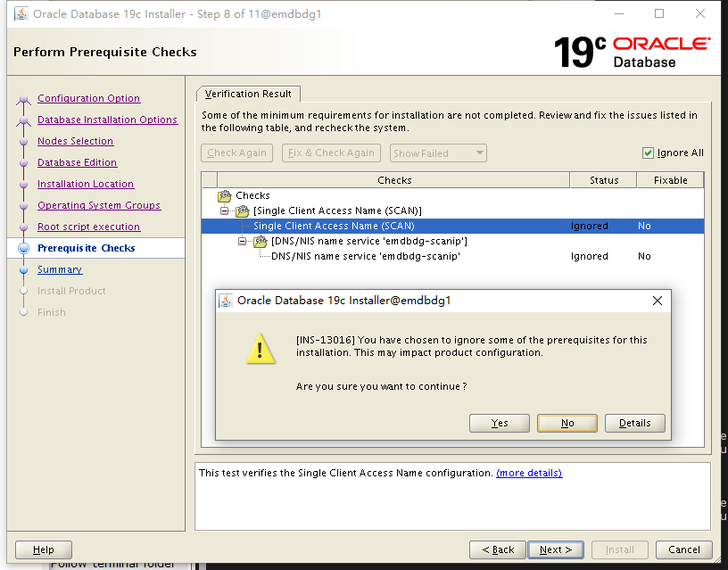The image size is (728, 570).
Task: Click the INS-13016 warning message text
Action: pyautogui.click(x=471, y=346)
